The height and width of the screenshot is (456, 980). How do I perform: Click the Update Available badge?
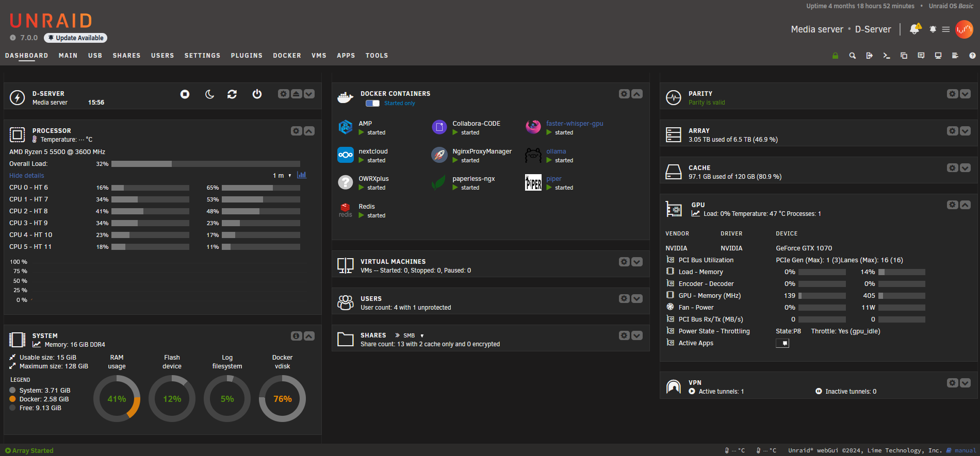click(76, 38)
